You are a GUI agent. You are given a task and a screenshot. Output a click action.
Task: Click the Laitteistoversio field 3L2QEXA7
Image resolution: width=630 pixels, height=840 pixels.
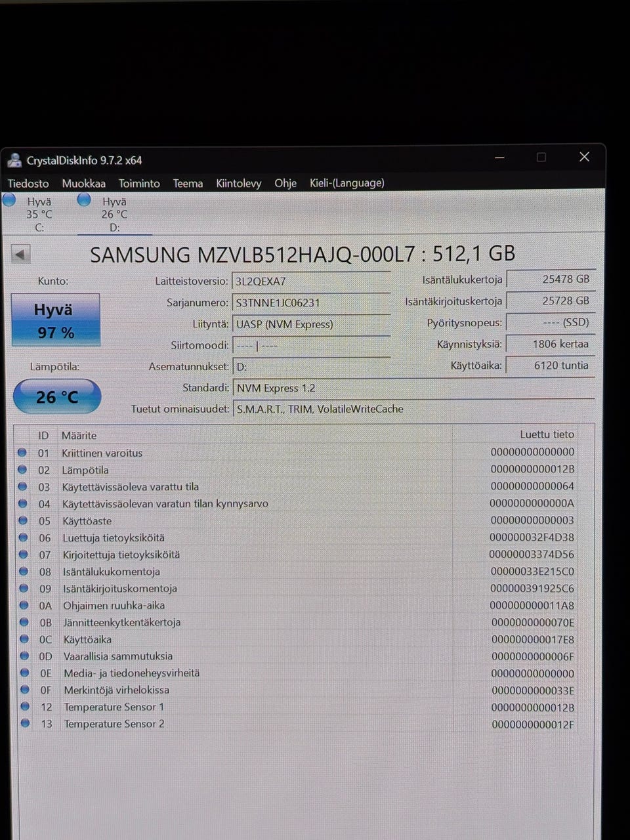(x=311, y=281)
